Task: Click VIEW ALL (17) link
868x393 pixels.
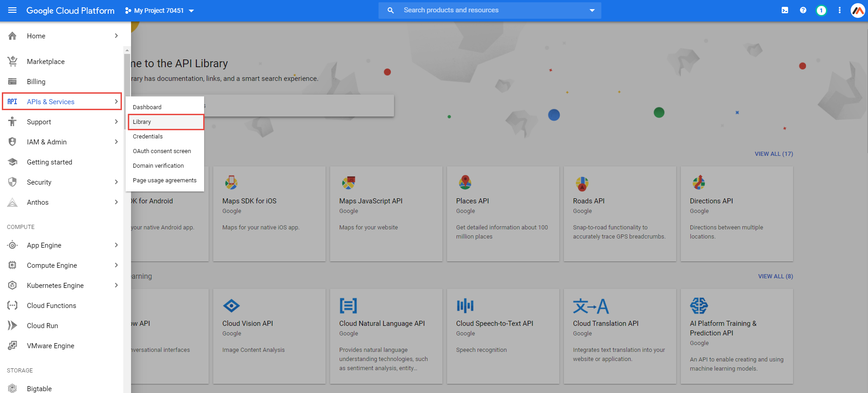Action: tap(773, 154)
